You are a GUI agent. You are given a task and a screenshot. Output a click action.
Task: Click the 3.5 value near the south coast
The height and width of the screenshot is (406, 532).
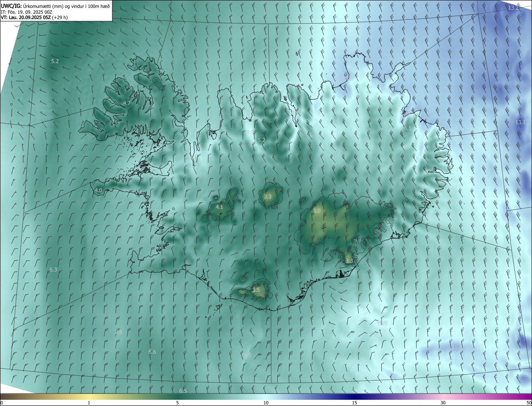[256, 290]
